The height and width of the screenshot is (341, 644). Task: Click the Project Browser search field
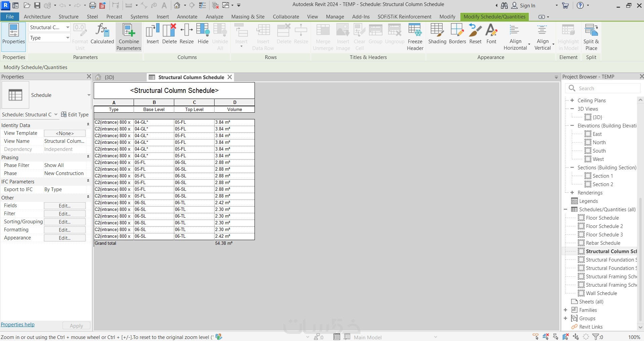603,89
